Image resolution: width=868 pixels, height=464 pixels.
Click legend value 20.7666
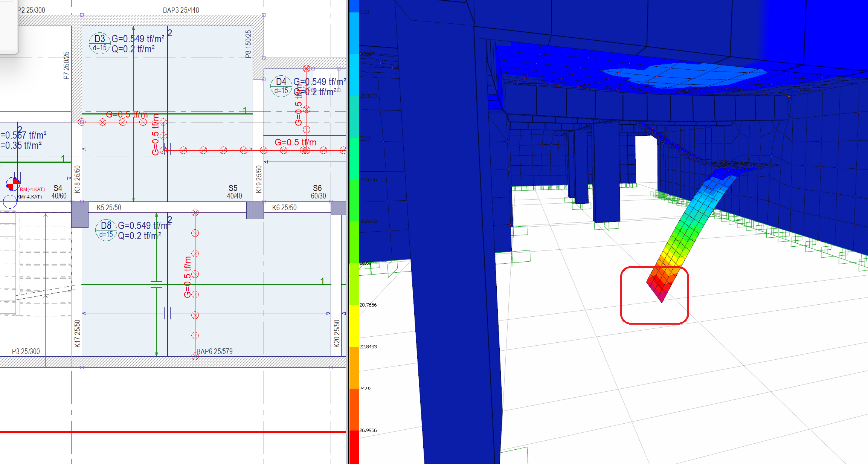(368, 305)
